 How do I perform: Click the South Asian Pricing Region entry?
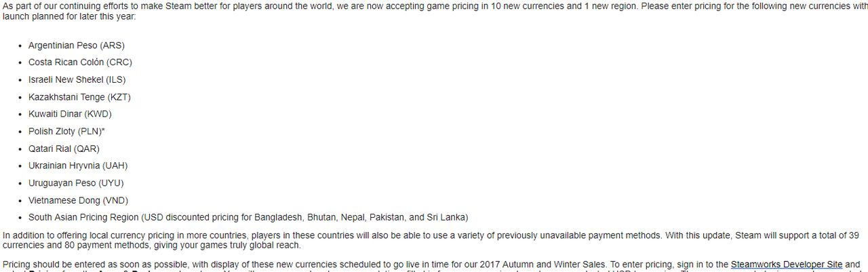(248, 218)
